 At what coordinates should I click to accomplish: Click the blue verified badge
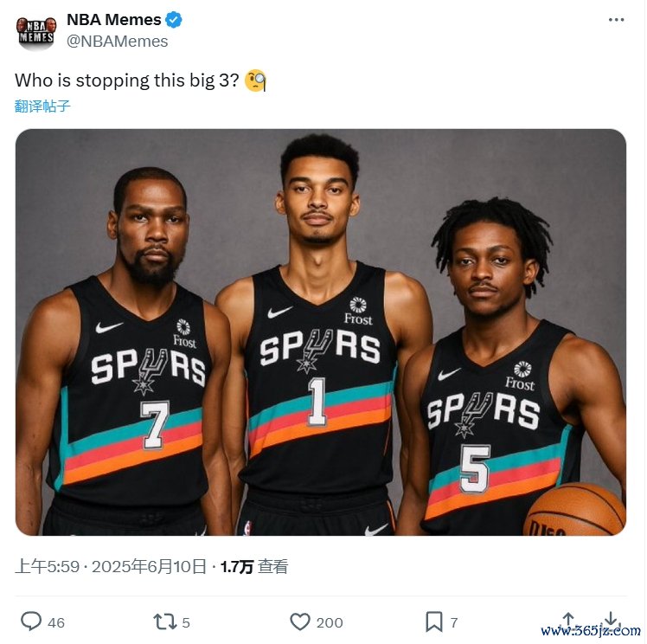coord(174,19)
